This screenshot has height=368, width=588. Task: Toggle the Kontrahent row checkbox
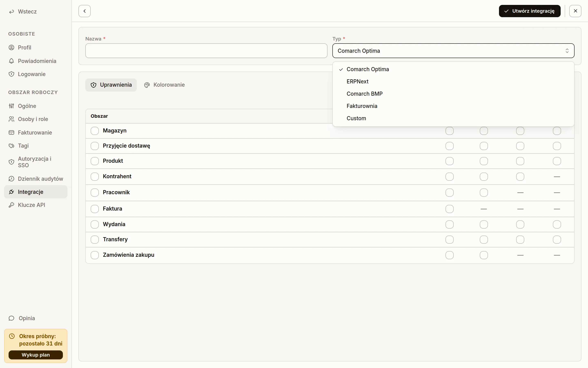pyautogui.click(x=95, y=176)
